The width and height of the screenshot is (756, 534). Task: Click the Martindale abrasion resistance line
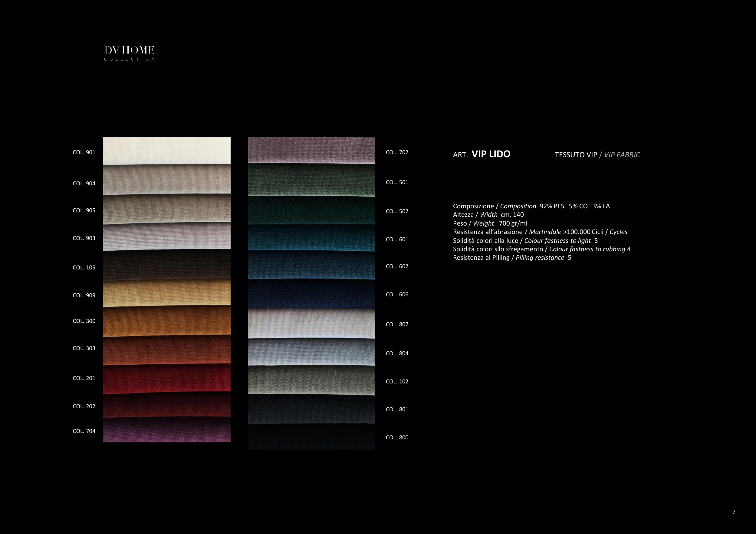click(540, 232)
